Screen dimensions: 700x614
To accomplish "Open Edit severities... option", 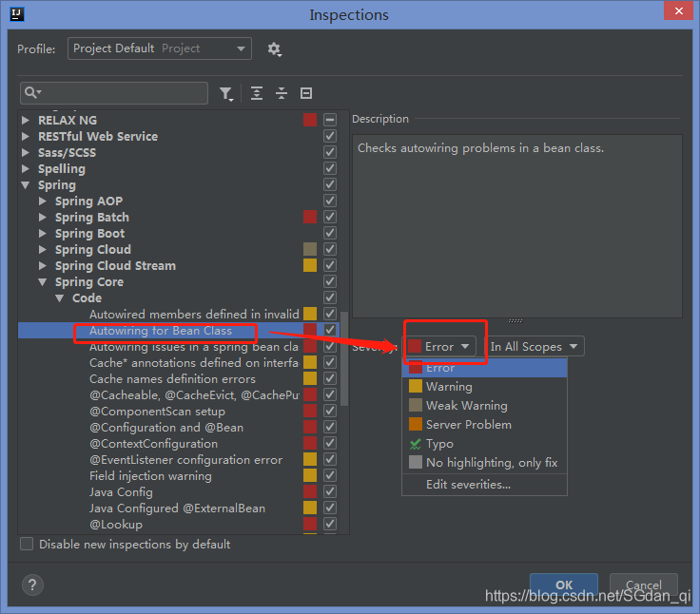I will (x=484, y=485).
